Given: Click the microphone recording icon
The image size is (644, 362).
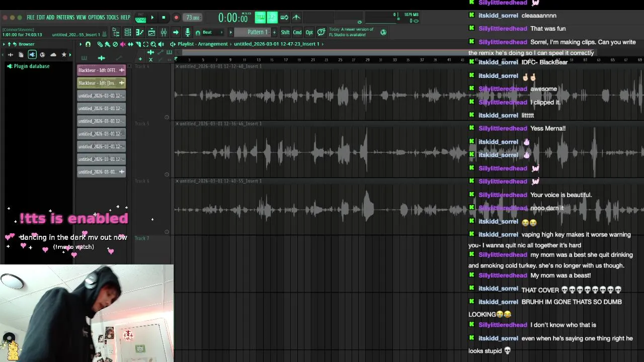Looking at the screenshot, I should pyautogui.click(x=188, y=33).
